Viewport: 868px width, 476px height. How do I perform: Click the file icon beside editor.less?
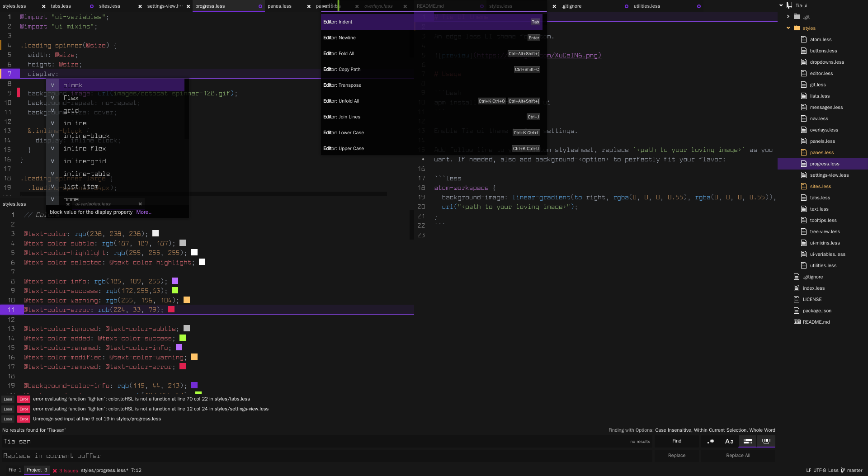click(x=804, y=73)
